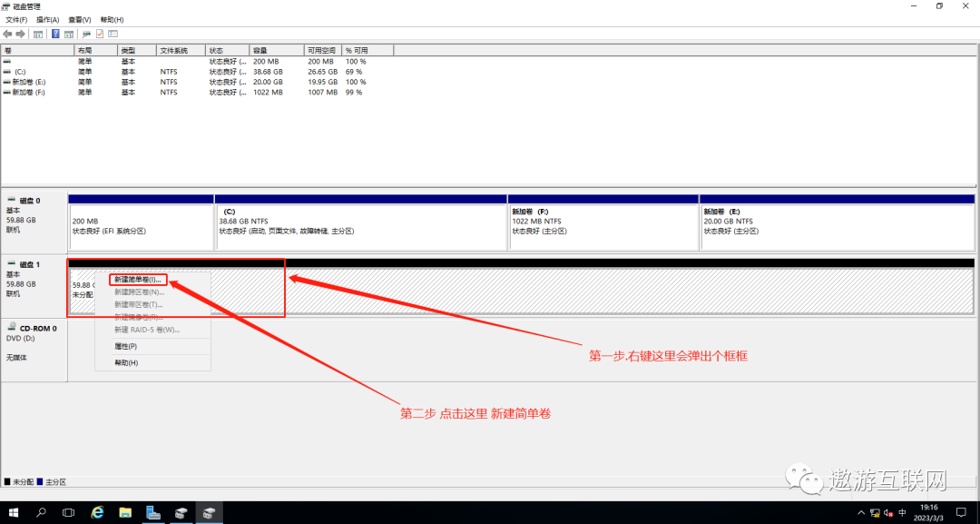Switch input method via 中 indicator

coord(902,513)
